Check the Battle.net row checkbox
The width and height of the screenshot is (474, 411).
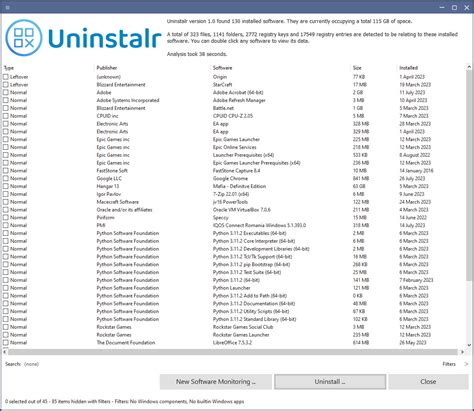6,108
